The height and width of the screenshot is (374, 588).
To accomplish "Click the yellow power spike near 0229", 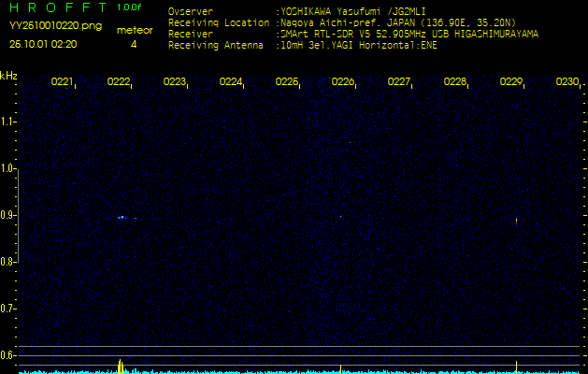I will (x=516, y=367).
